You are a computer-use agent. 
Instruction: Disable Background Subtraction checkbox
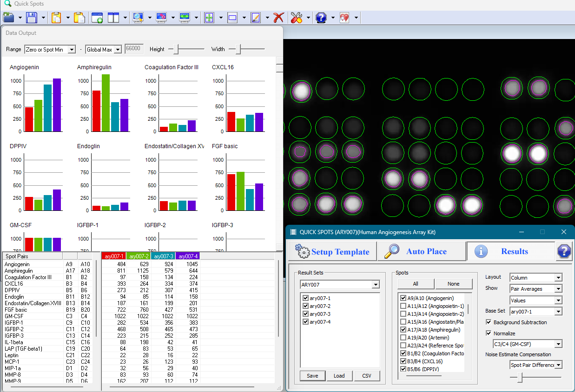(x=489, y=322)
